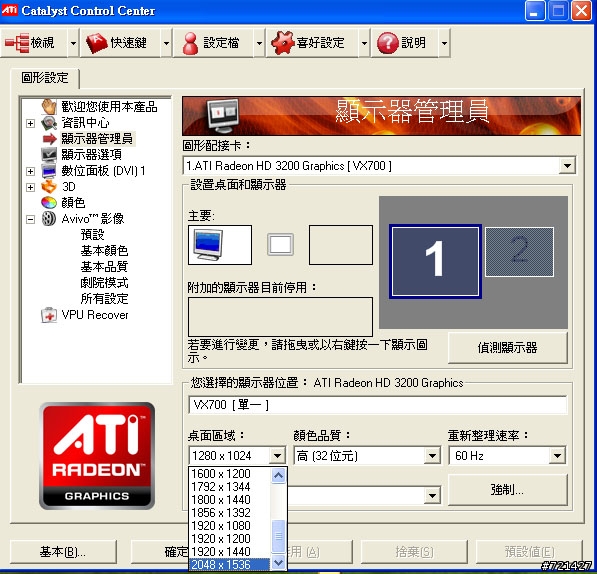Click the 快速鍵 hotkeys icon
597x574 pixels.
pyautogui.click(x=97, y=43)
